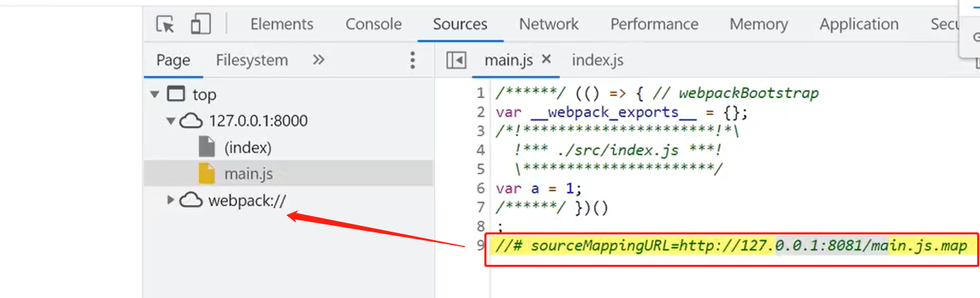Image resolution: width=980 pixels, height=298 pixels.
Task: Open the Network tab
Action: coord(549,24)
